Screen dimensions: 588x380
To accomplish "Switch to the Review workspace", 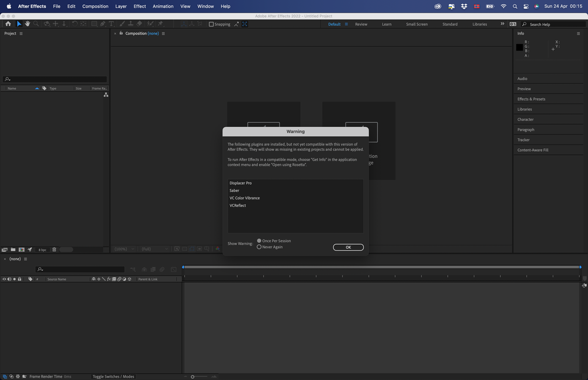I will (x=361, y=24).
